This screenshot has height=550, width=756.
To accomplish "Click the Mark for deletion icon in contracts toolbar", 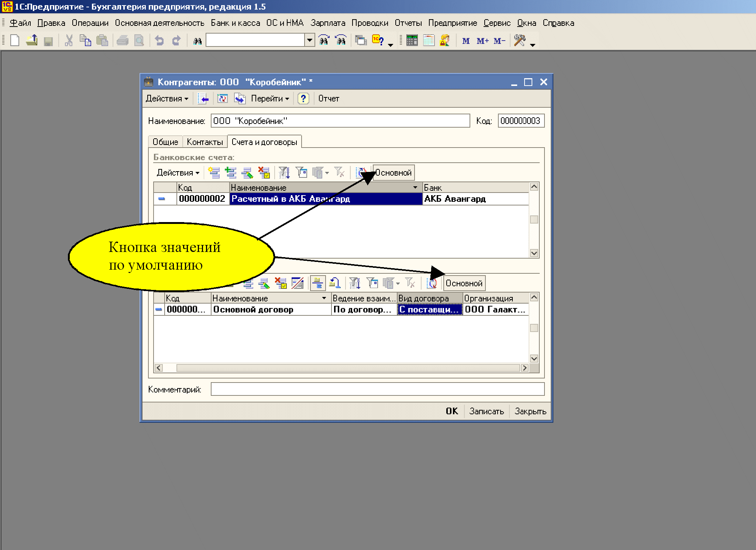I will (281, 283).
